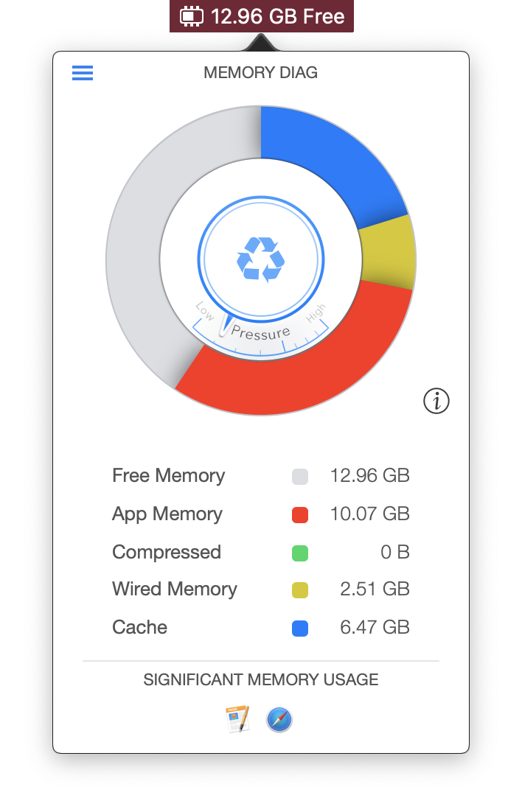The image size is (522, 812).
Task: Open the Safari compass icon
Action: pos(279,719)
